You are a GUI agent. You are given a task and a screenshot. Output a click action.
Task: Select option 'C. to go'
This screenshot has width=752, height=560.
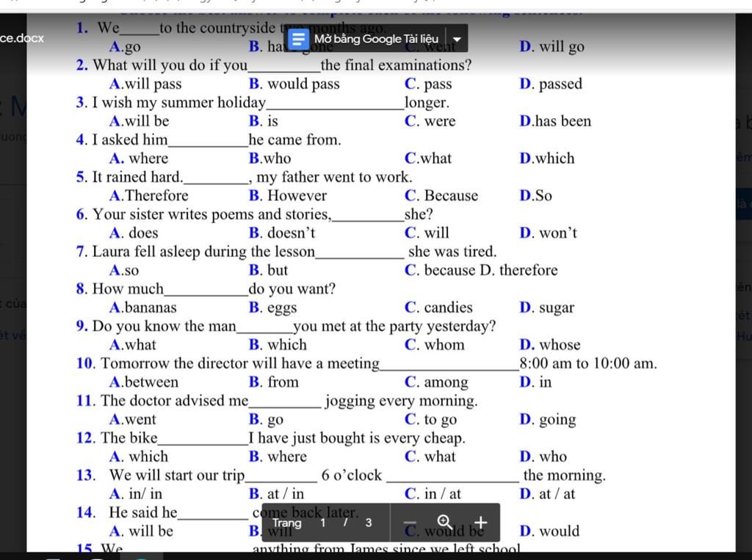[x=430, y=420]
